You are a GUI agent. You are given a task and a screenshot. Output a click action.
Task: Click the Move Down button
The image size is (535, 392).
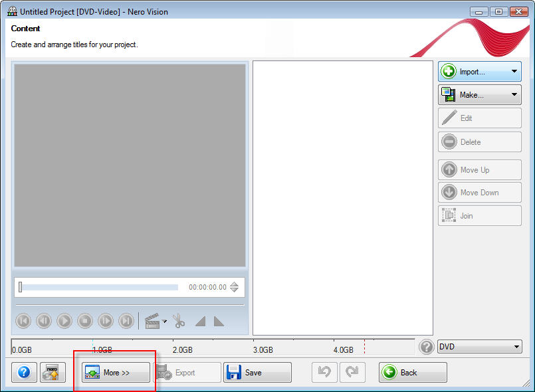tap(479, 193)
